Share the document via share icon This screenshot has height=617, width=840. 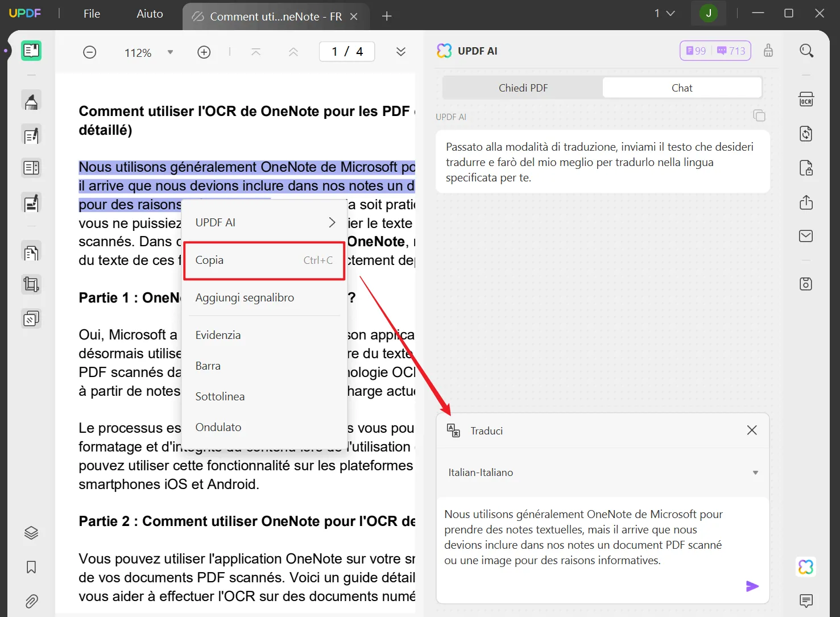coord(806,202)
